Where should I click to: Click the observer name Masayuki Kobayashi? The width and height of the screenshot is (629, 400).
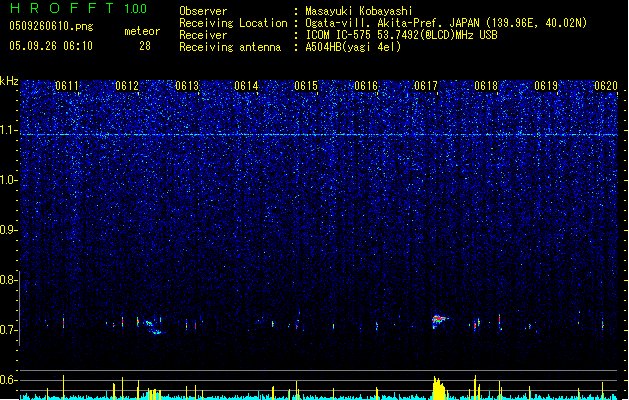pyautogui.click(x=359, y=11)
